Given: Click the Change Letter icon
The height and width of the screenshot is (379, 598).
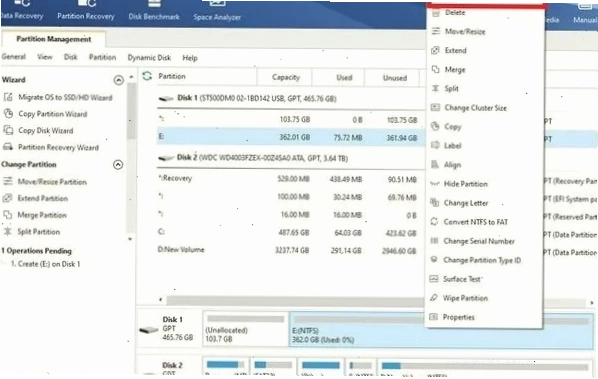Looking at the screenshot, I should coord(434,202).
